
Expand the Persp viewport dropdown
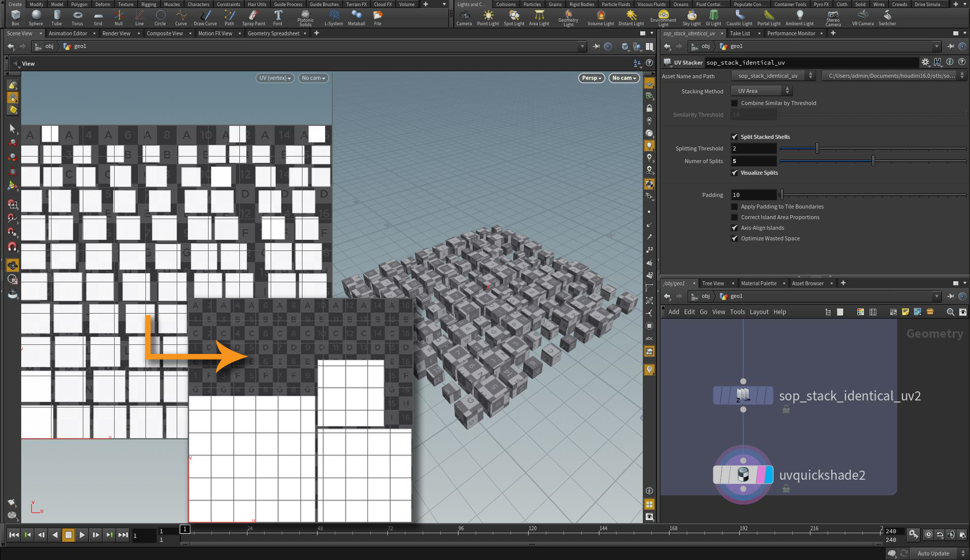pos(591,78)
